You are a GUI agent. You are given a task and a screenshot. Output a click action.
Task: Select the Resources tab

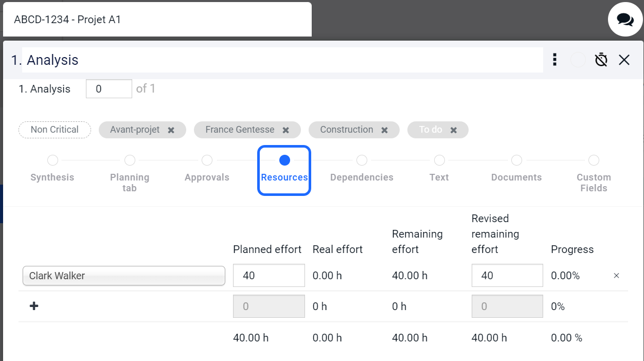pos(284,170)
